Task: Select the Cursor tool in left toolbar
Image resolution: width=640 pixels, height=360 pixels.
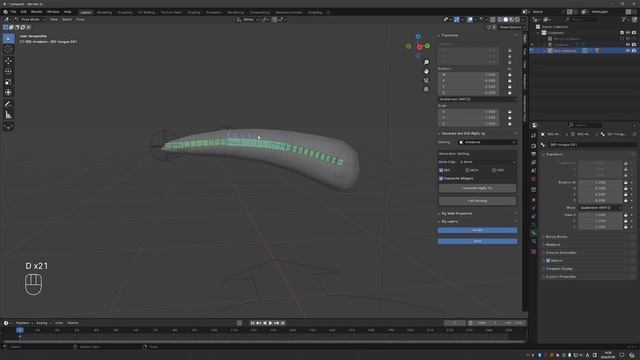Action: [8, 49]
